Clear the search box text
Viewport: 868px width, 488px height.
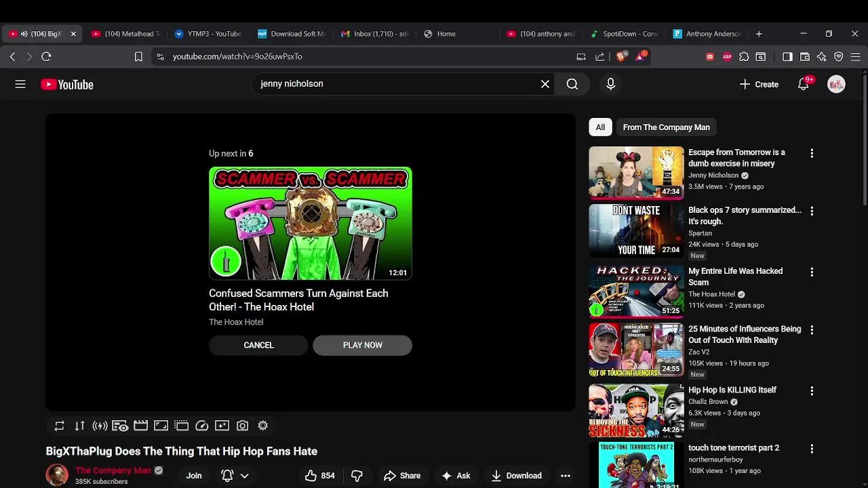point(545,84)
